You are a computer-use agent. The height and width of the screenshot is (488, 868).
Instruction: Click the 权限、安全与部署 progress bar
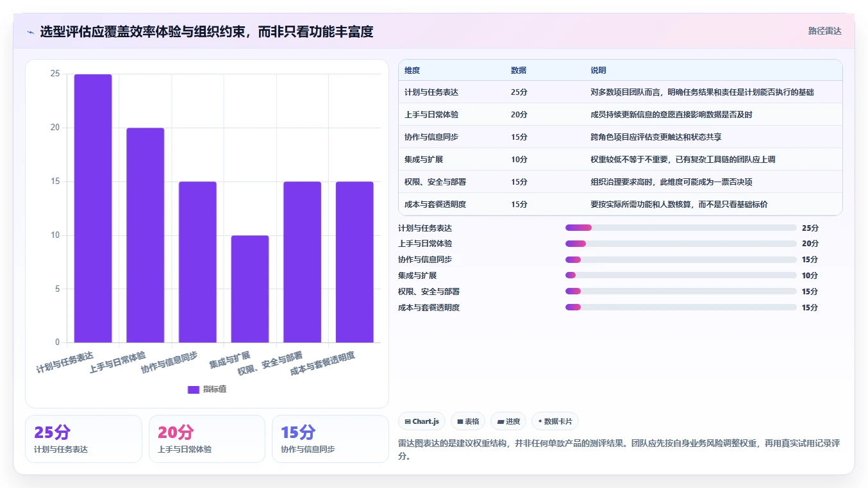(681, 291)
